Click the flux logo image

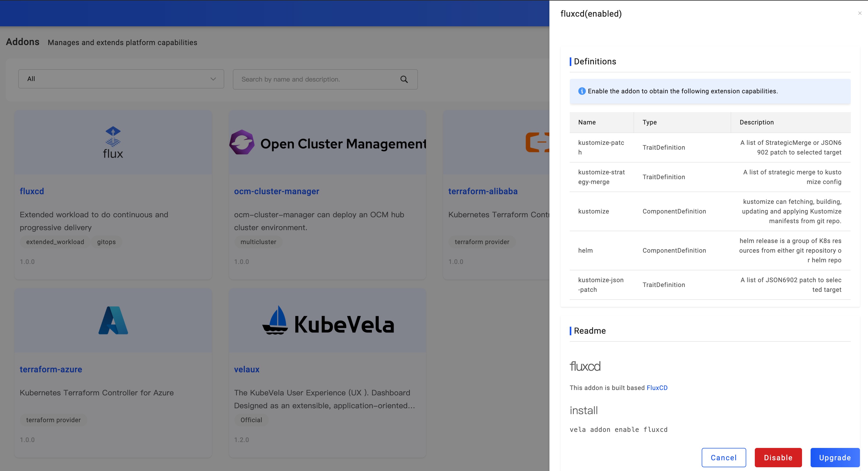point(113,142)
